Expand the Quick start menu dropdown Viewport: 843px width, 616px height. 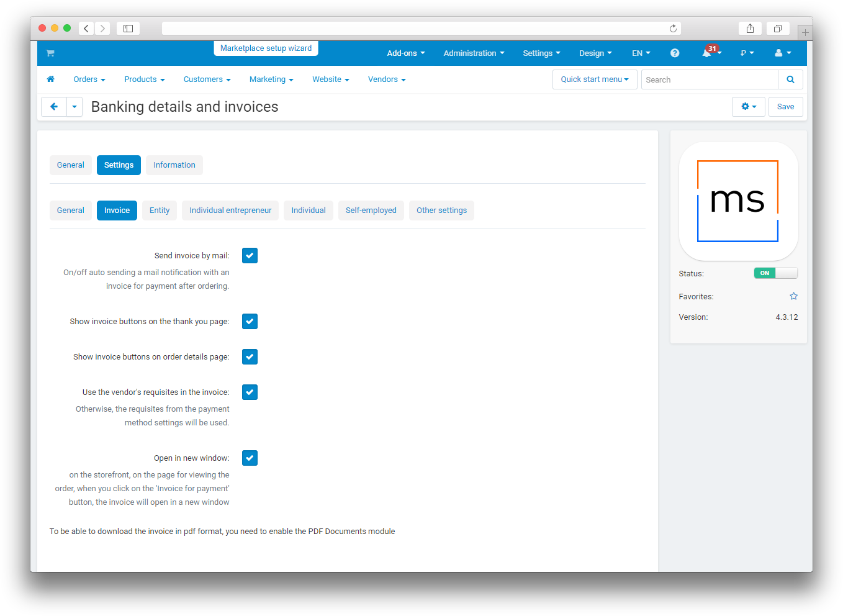pyautogui.click(x=594, y=79)
